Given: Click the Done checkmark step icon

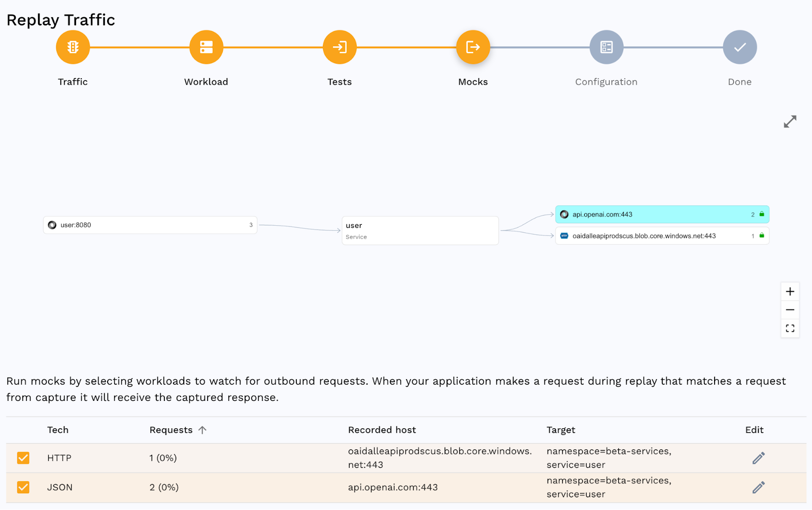Looking at the screenshot, I should [740, 47].
